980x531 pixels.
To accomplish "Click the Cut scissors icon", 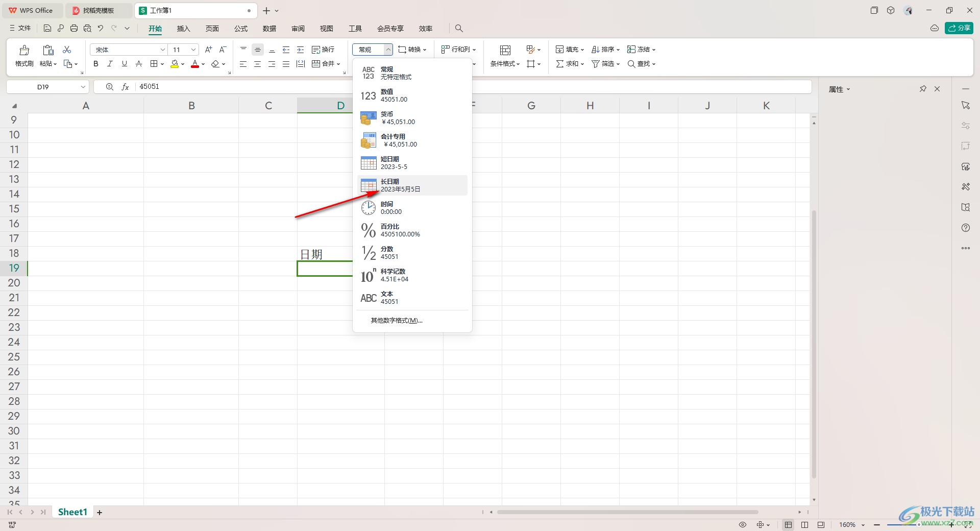I will 67,50.
